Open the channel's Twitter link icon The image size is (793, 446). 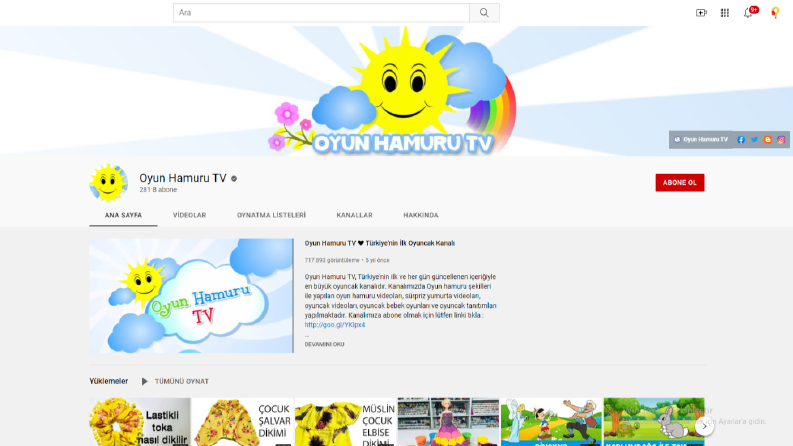point(754,140)
